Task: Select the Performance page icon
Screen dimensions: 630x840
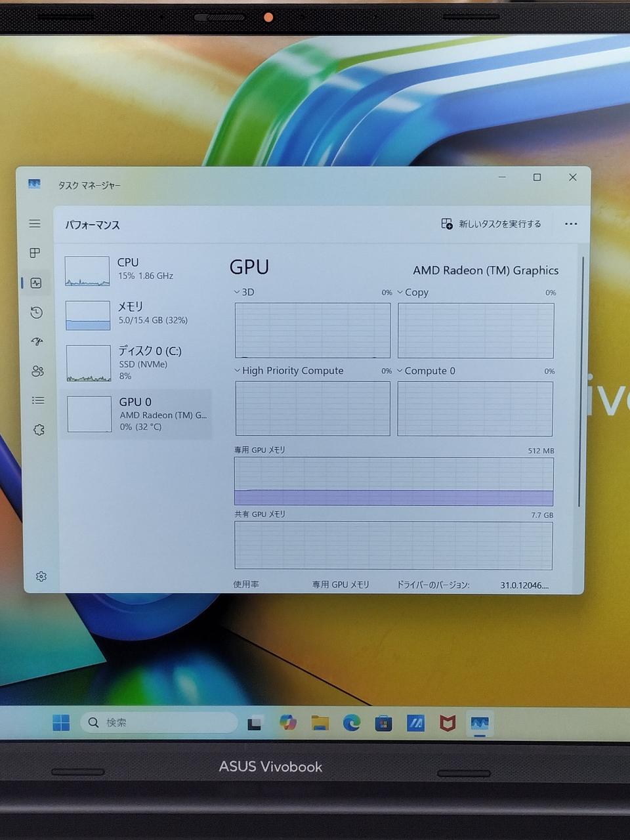Action: (x=36, y=283)
